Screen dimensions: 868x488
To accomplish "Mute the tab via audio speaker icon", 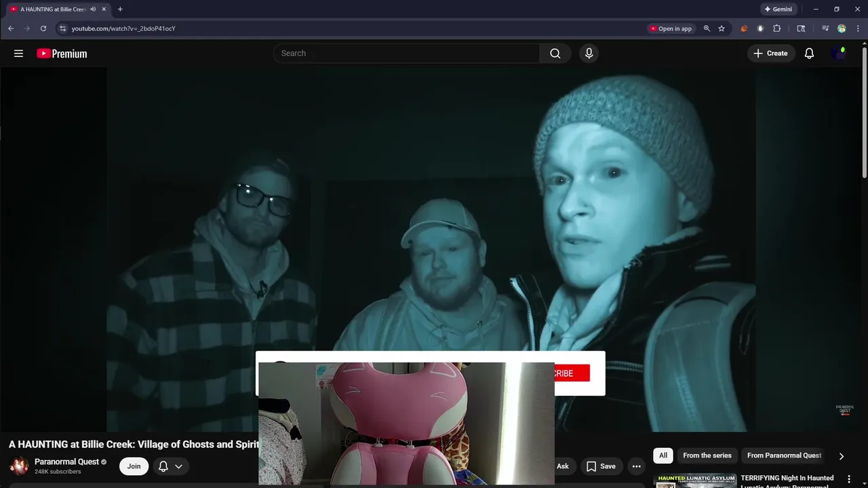I will point(93,9).
